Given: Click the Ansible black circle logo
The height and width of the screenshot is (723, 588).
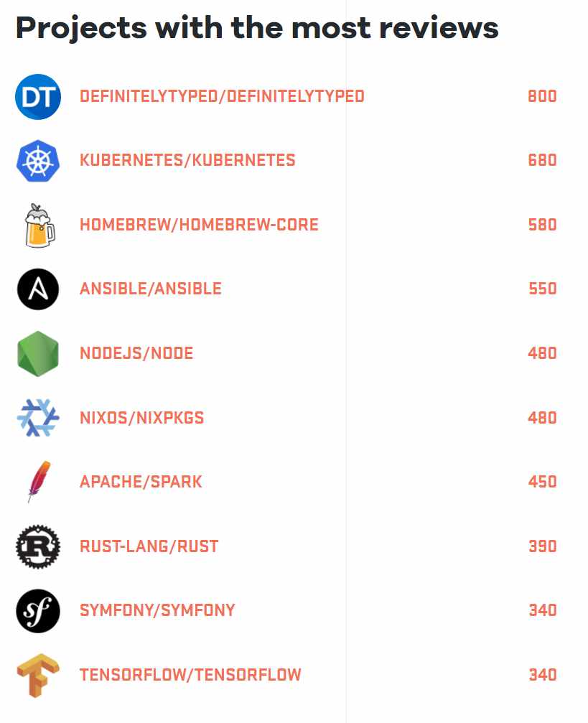Looking at the screenshot, I should pyautogui.click(x=38, y=289).
